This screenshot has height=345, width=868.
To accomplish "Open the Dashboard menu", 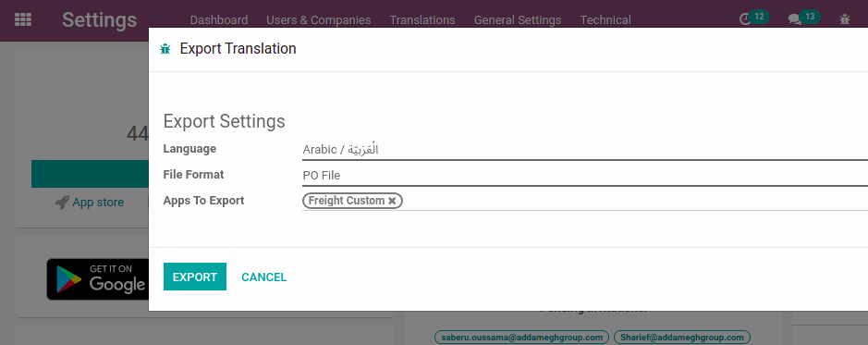I will point(219,20).
